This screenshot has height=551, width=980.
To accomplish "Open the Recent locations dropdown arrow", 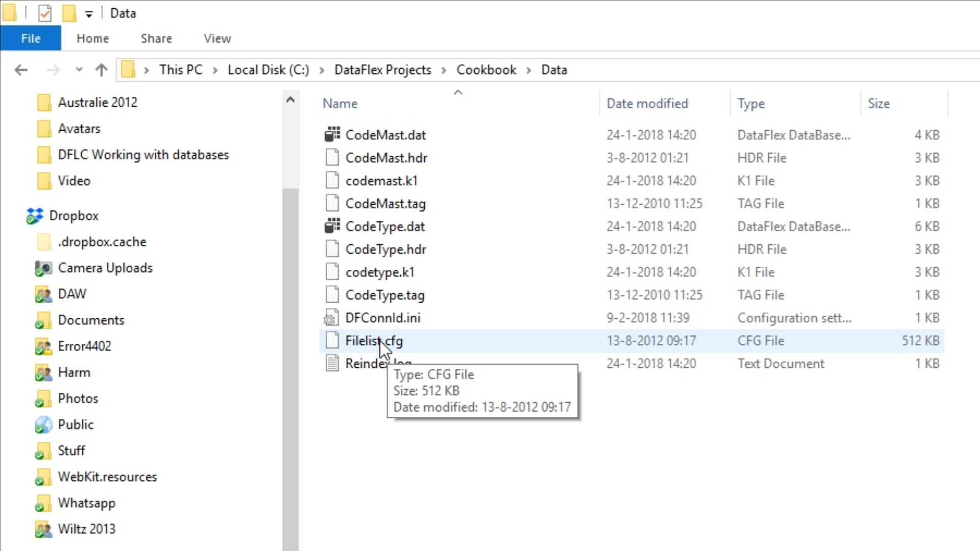I will point(79,69).
